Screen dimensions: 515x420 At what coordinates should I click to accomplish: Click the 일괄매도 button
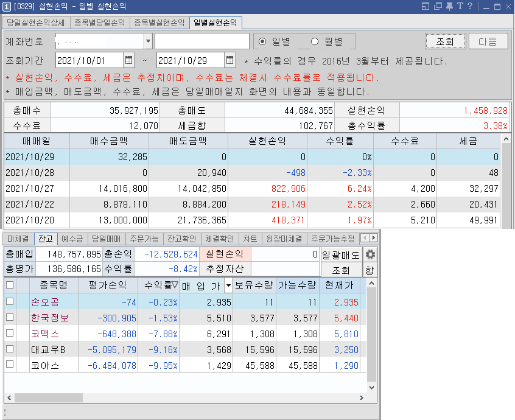pos(342,255)
